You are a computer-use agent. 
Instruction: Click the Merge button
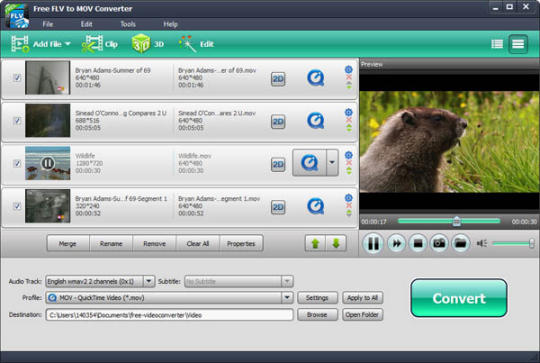[68, 243]
